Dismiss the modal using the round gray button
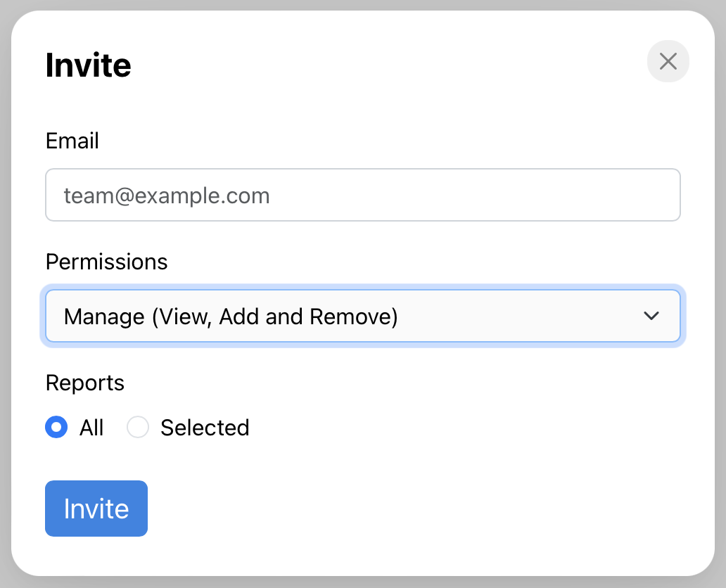726x588 pixels. (x=668, y=61)
